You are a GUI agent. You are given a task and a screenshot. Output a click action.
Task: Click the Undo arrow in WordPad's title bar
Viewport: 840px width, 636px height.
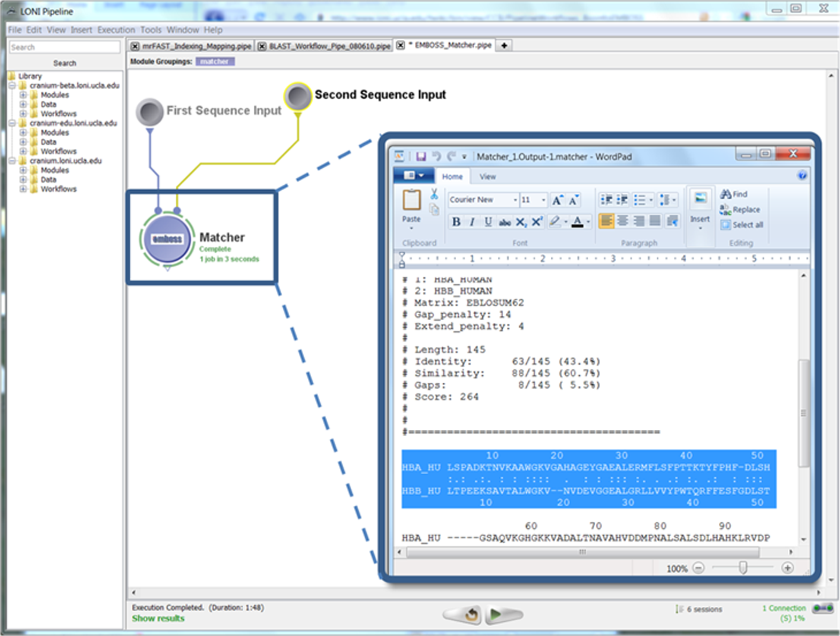(x=436, y=156)
